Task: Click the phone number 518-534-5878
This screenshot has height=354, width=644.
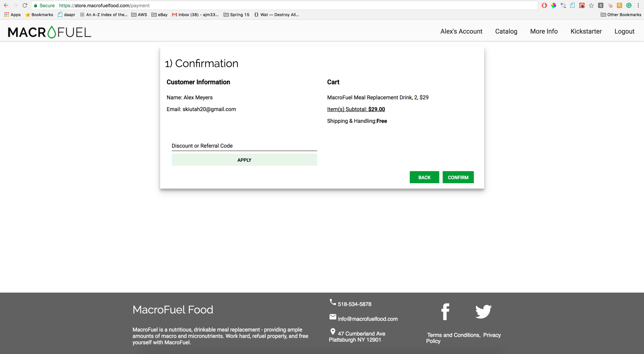Action: point(354,304)
